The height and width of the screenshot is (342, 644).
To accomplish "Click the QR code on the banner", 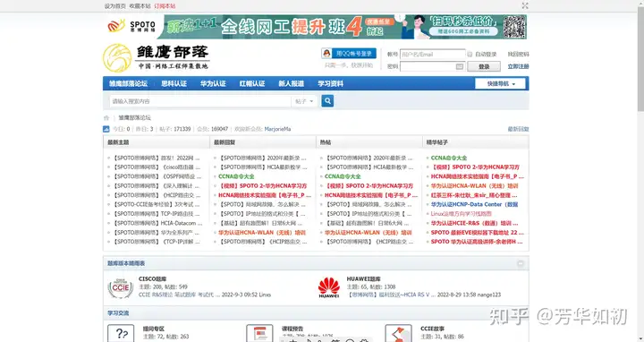I will (514, 27).
